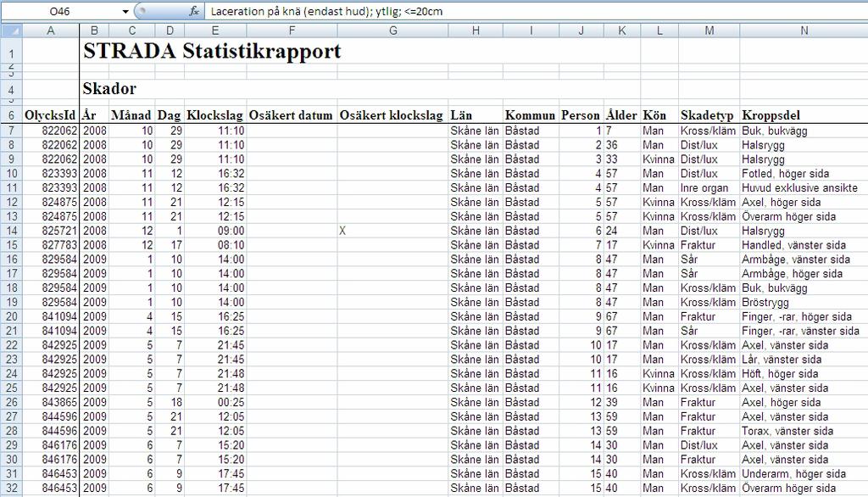Select row 32 header
The image size is (868, 497).
[12, 489]
